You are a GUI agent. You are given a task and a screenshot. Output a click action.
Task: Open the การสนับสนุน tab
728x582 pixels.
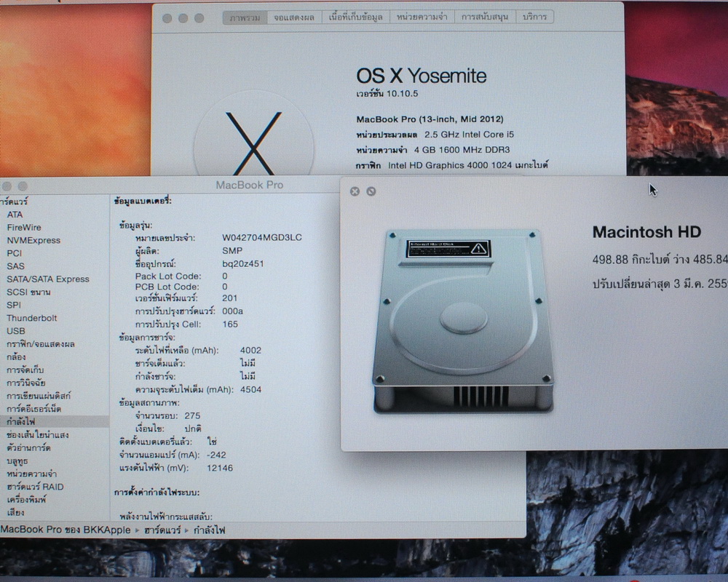click(x=485, y=17)
